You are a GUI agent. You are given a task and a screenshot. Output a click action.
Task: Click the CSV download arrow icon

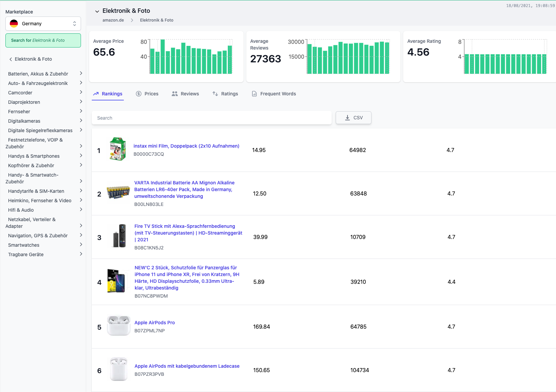[x=347, y=118]
